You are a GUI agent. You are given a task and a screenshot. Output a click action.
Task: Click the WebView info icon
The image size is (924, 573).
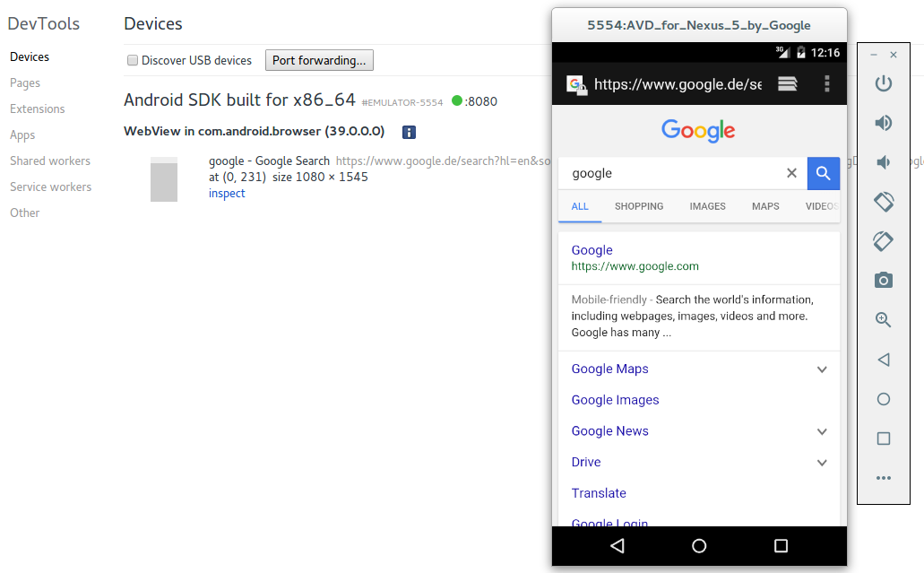[x=409, y=132]
